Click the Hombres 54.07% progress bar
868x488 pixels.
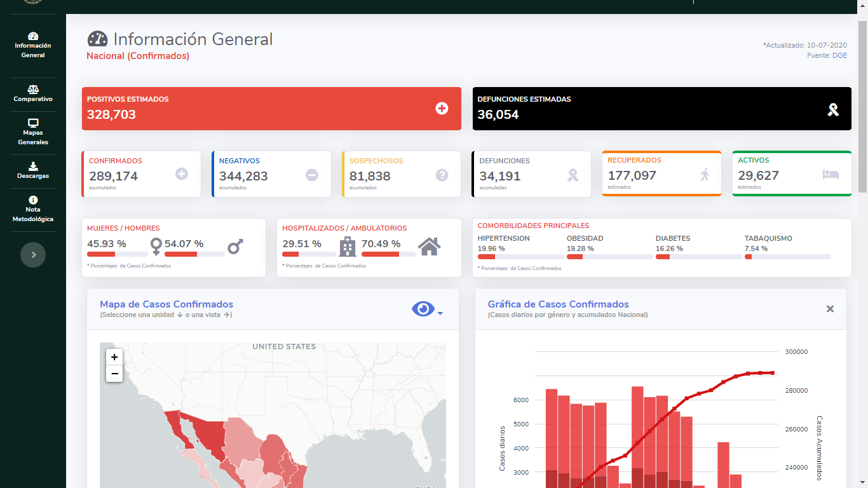[194, 254]
